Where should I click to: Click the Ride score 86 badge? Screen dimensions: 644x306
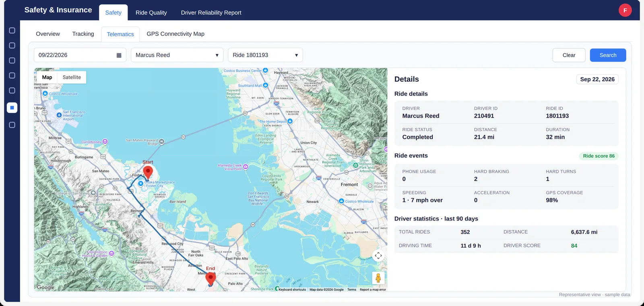point(599,156)
